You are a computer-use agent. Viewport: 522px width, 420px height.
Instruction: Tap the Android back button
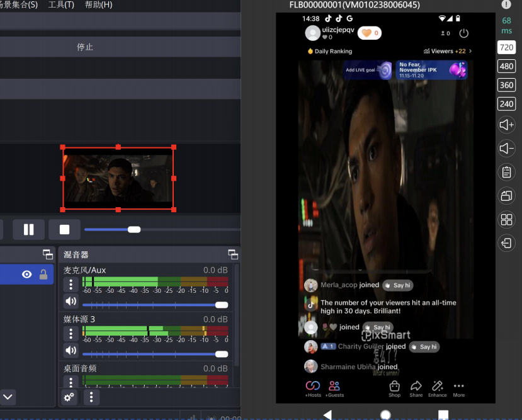[327, 415]
